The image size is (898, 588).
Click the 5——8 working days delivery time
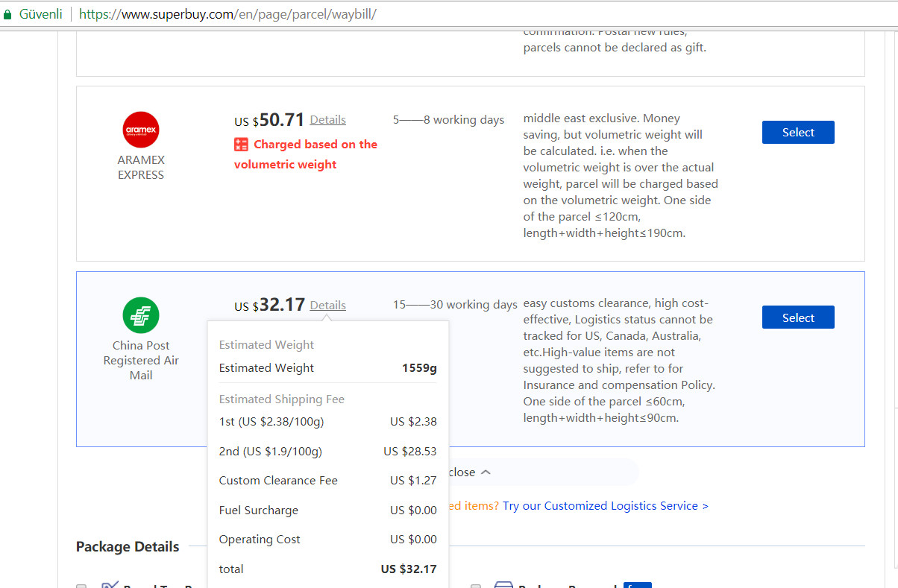pos(449,119)
